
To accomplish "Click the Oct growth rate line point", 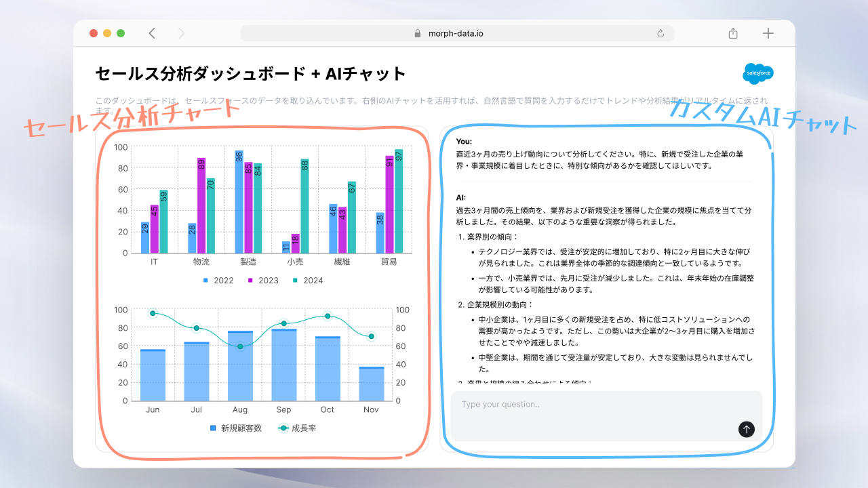I will [328, 317].
